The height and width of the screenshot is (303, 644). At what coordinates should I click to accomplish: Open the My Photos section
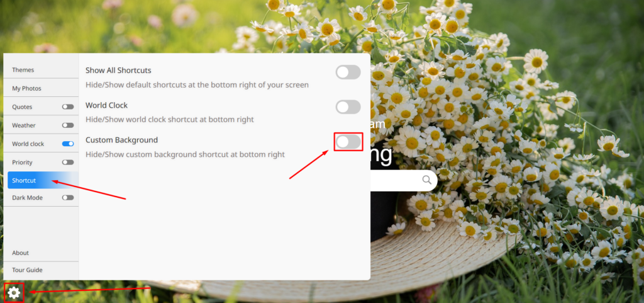point(41,88)
